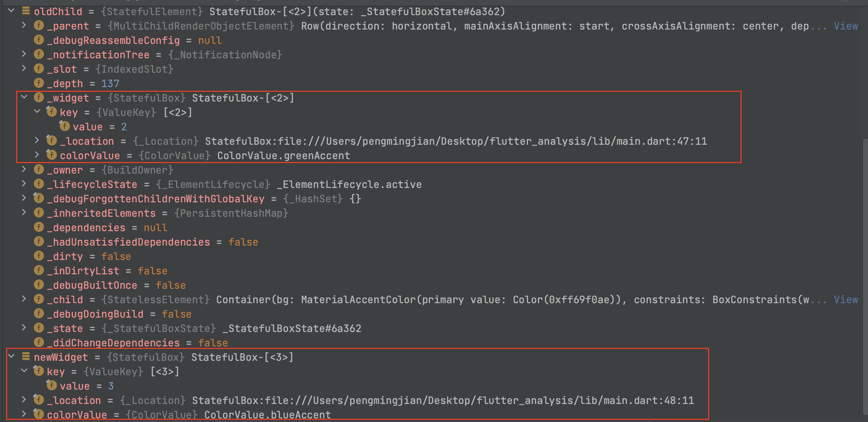Click the field icon beside _slot
The image size is (868, 422).
39,69
